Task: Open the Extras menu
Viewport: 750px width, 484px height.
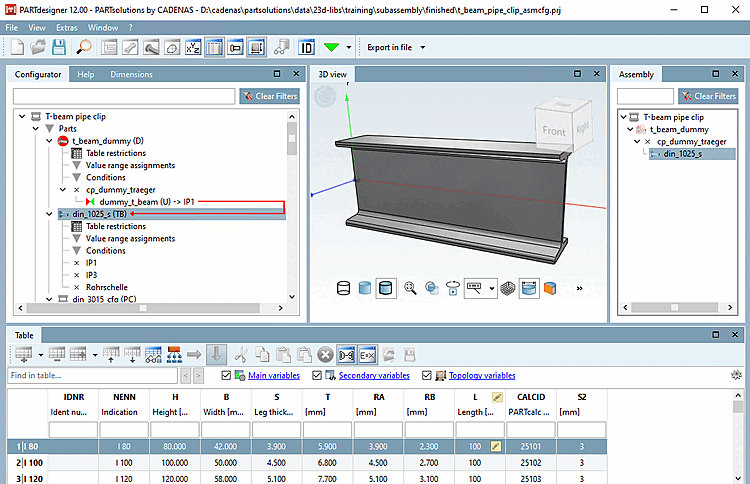Action: pyautogui.click(x=66, y=27)
